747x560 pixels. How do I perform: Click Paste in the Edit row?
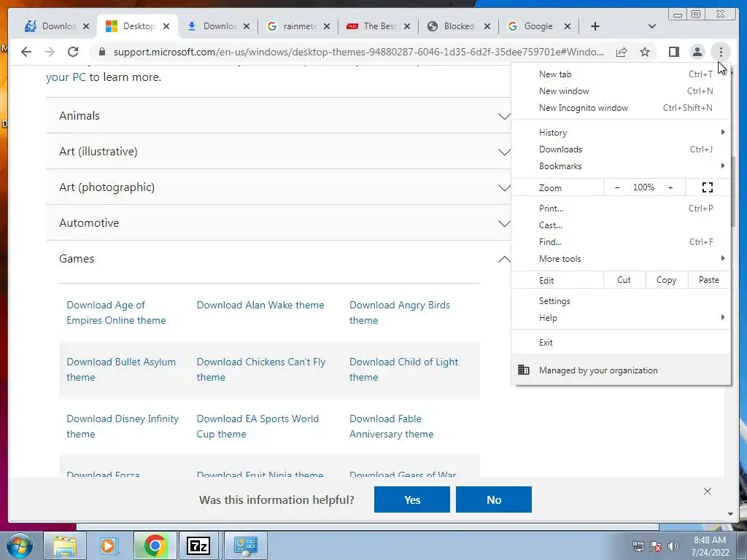click(x=708, y=280)
